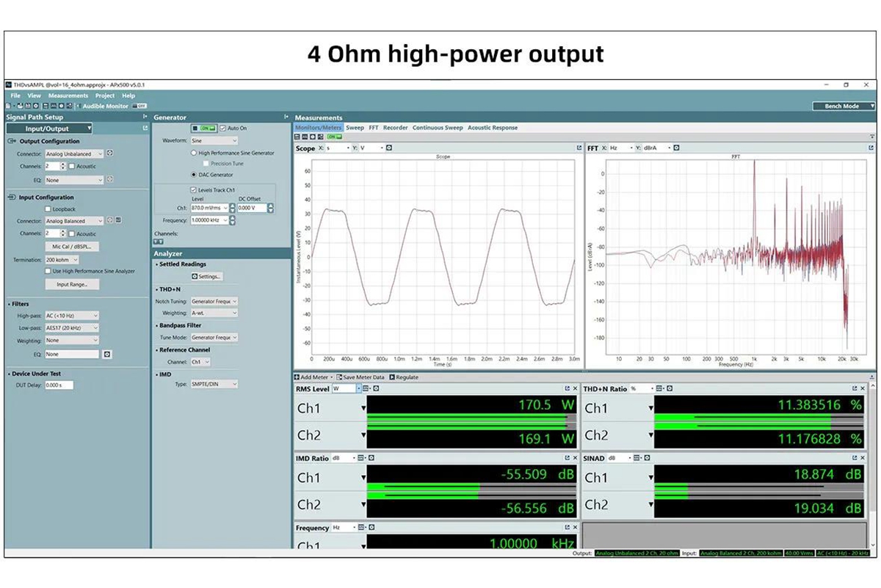This screenshot has height=588, width=881.
Task: Pop out the Scope graph panel
Action: pyautogui.click(x=579, y=148)
